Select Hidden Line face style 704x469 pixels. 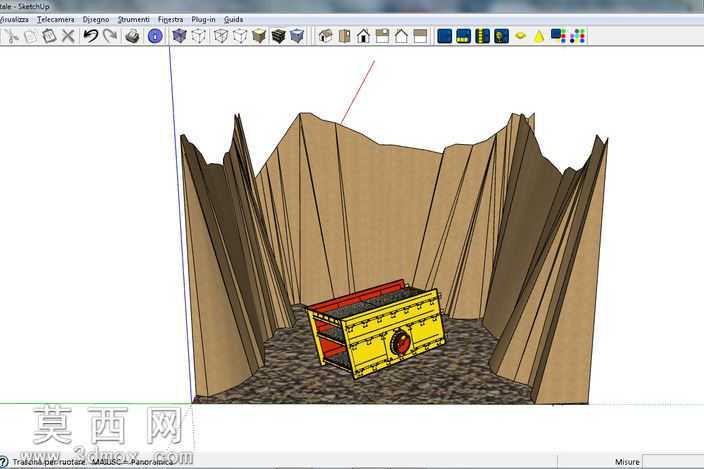[240, 36]
